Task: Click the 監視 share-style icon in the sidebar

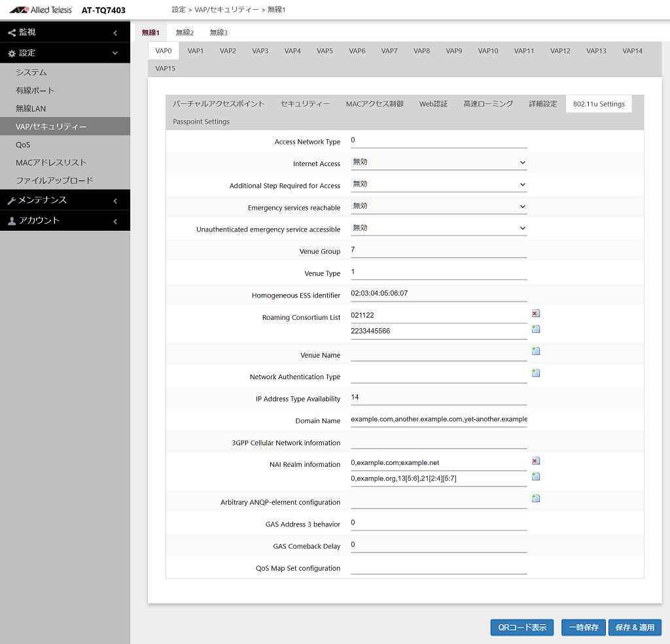Action: click(x=12, y=33)
